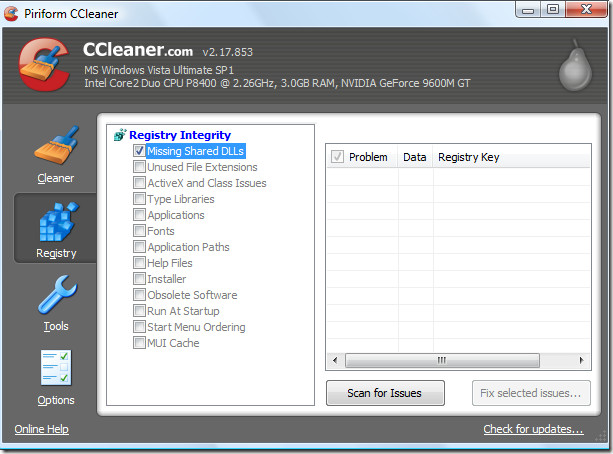Select the Registry blue cubes icon

coord(59,221)
